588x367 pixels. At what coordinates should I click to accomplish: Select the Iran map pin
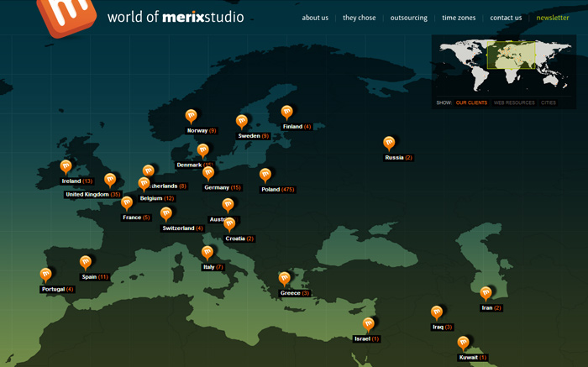[x=486, y=294]
